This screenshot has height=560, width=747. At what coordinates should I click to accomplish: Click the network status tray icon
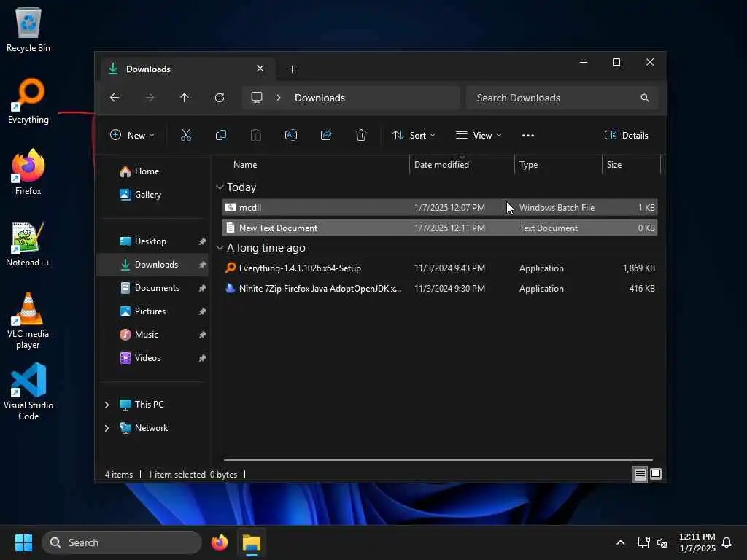[x=643, y=542]
